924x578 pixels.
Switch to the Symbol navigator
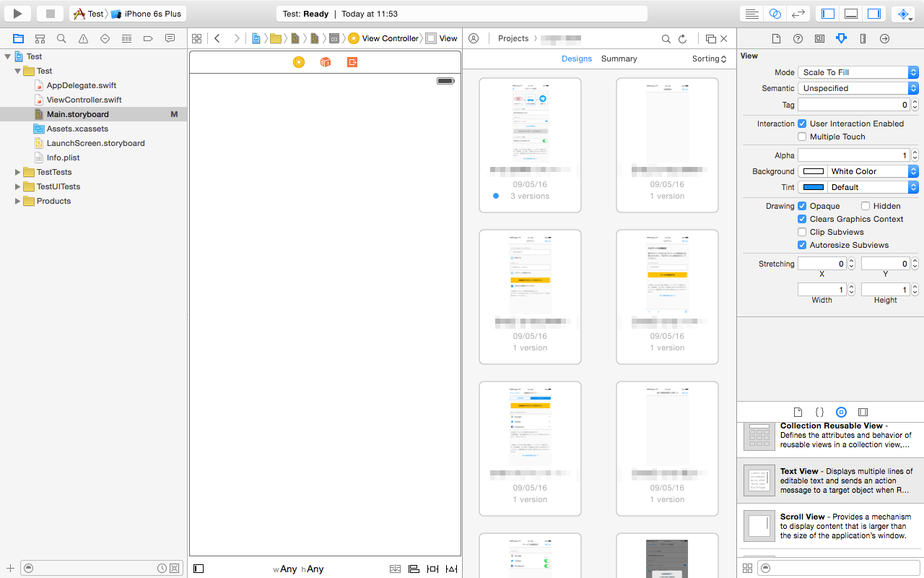(40, 38)
